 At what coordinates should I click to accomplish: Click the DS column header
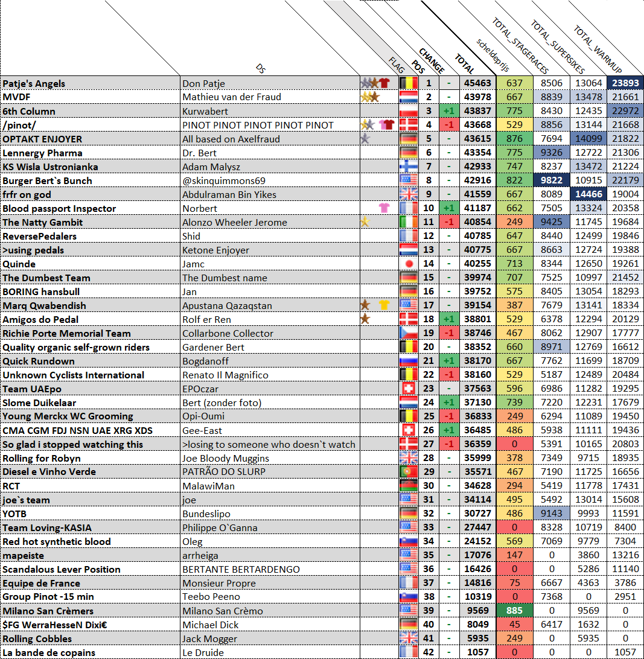pyautogui.click(x=260, y=69)
